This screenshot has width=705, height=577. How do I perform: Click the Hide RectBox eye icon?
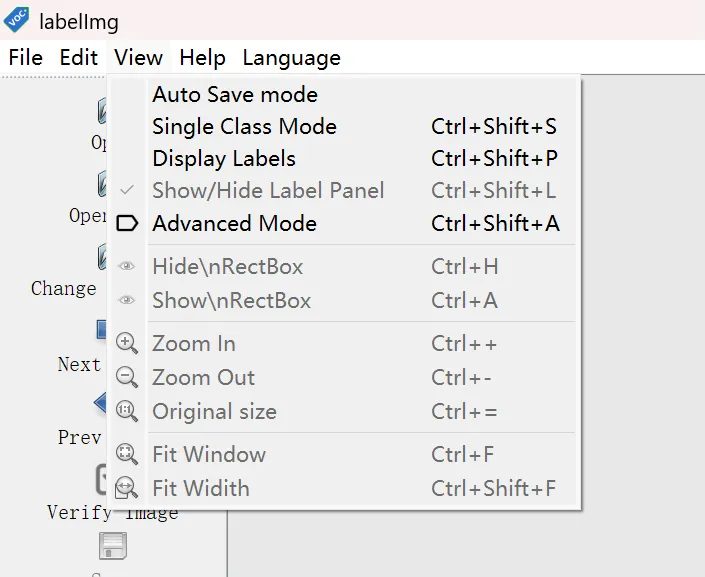coord(127,267)
